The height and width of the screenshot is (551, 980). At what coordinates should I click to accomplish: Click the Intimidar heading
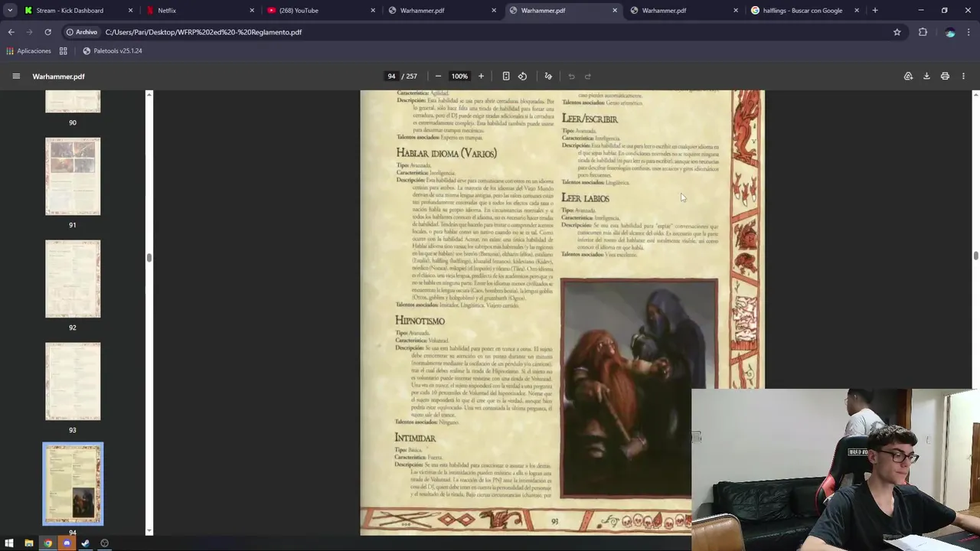point(415,438)
